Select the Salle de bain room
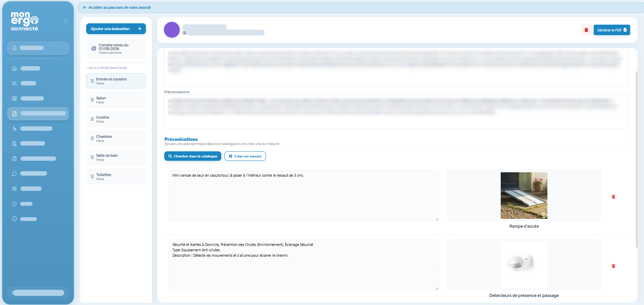644x305 pixels. 116,157
